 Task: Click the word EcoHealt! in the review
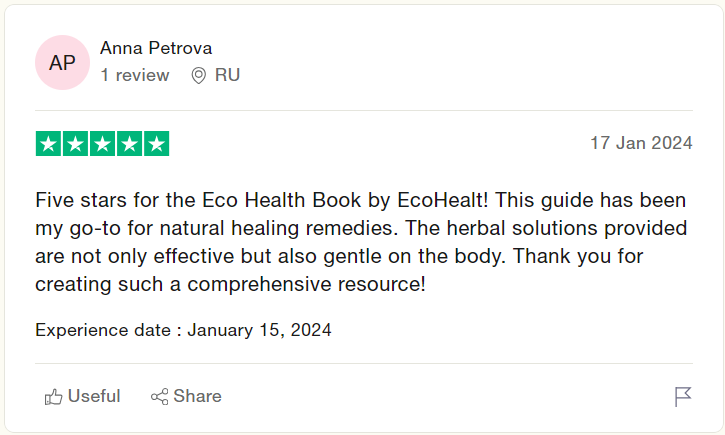click(x=442, y=200)
